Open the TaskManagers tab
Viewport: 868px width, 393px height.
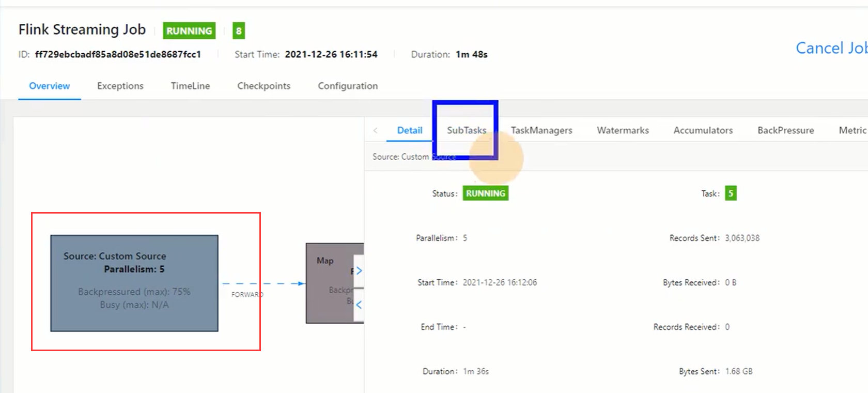541,130
